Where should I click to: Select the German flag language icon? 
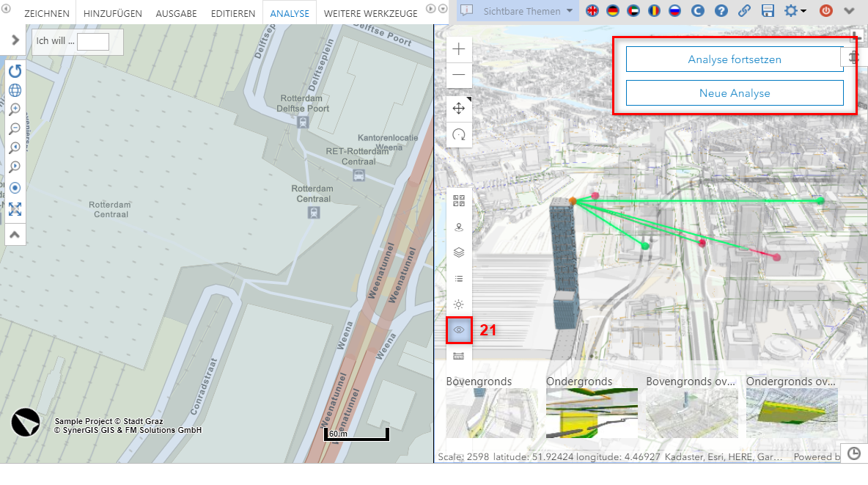pyautogui.click(x=613, y=11)
